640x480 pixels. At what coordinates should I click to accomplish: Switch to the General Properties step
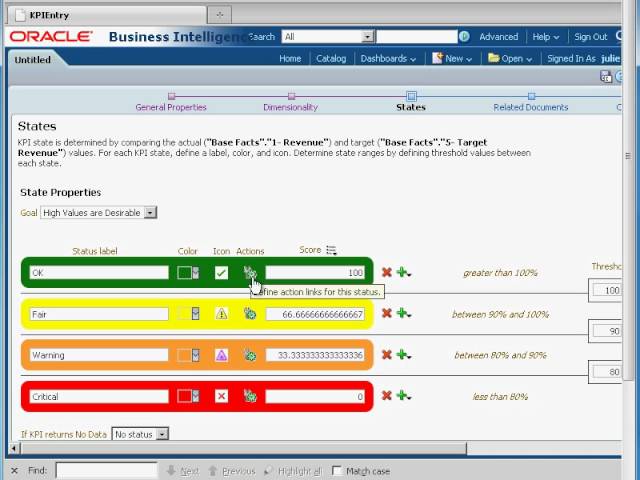click(x=171, y=102)
